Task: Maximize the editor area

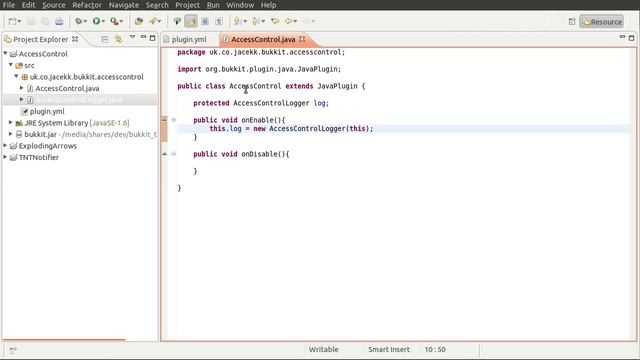Action: [631, 38]
